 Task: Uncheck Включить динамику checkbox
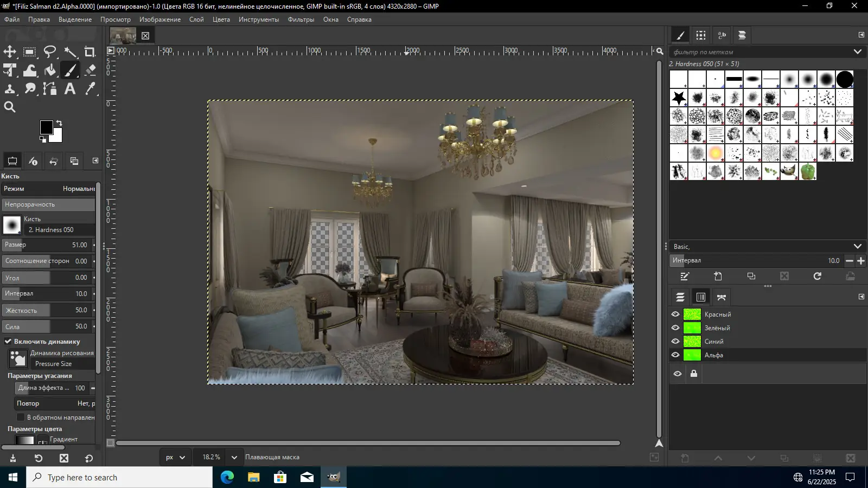(x=8, y=342)
